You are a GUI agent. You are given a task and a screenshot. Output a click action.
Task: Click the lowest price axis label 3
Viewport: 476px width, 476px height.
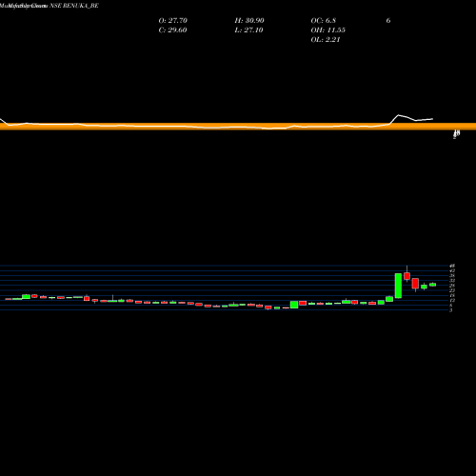click(450, 310)
